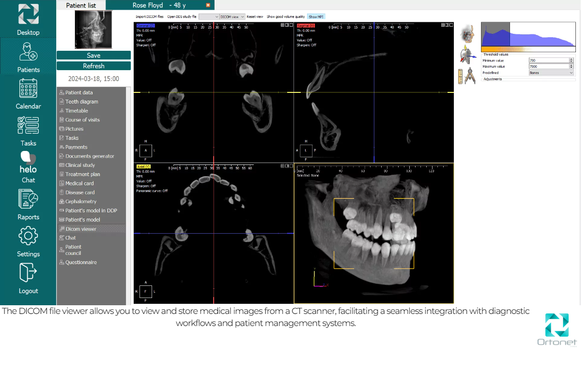This screenshot has height=372, width=588.
Task: Click the Save button
Action: point(93,55)
